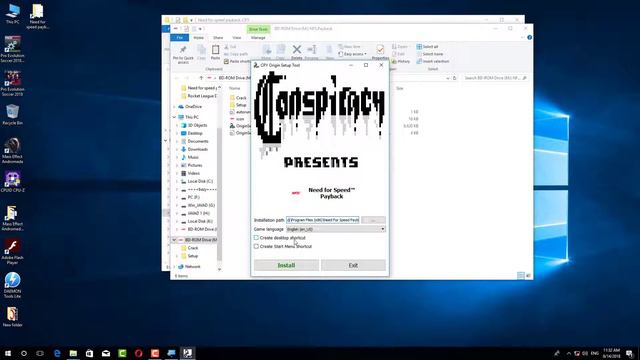Open Action Center notification icon
This screenshot has height=360, width=640.
coord(629,353)
